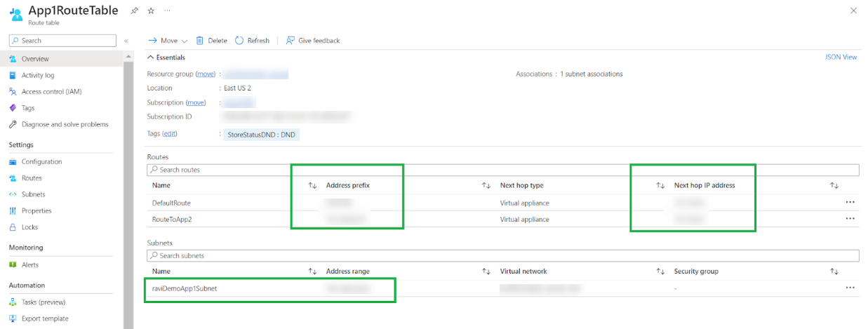Click the Access control people icon
This screenshot has height=329, width=868.
pos(13,91)
